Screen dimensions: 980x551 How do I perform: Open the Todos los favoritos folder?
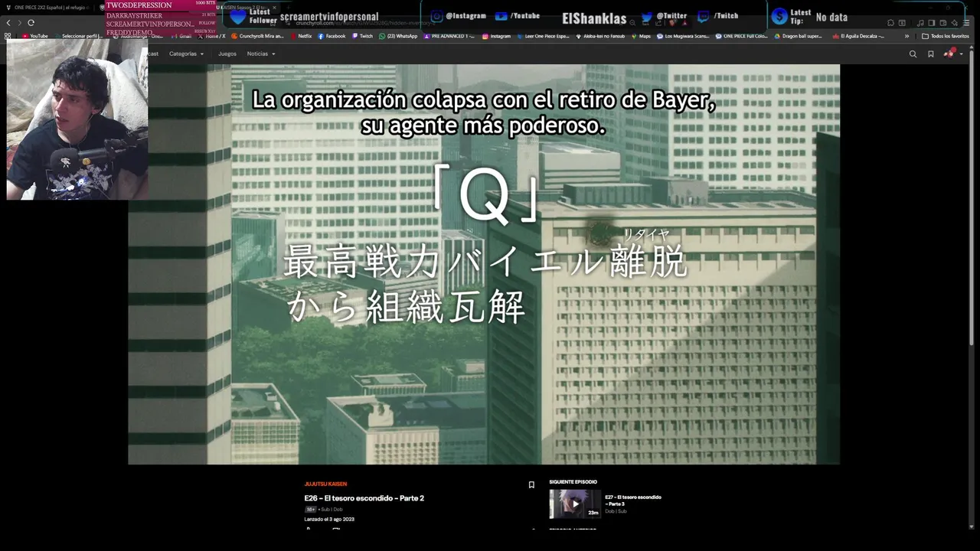[946, 36]
